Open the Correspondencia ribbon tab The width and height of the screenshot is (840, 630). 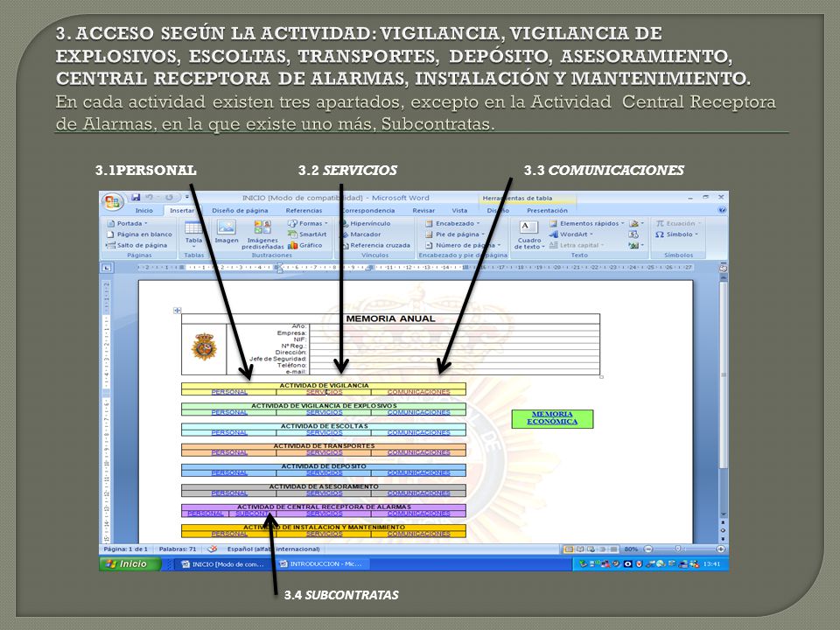[x=368, y=211]
